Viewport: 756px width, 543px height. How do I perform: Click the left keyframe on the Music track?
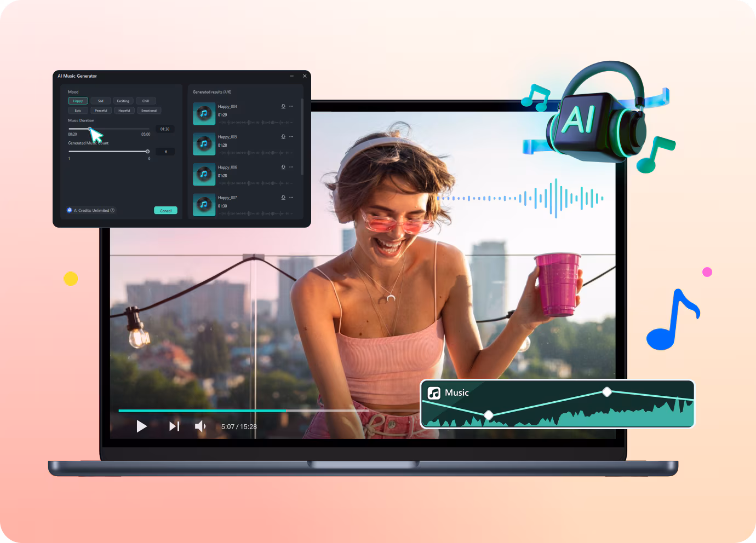[x=489, y=415]
